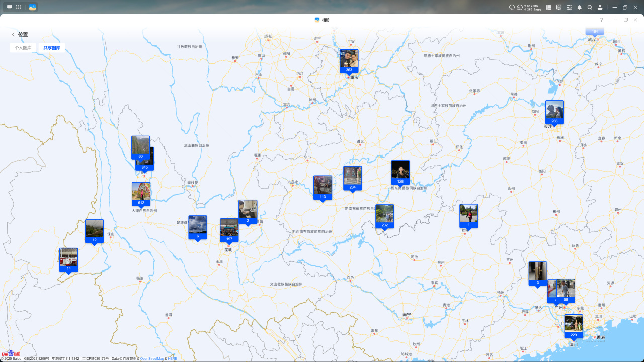Open the 234-photo cluster thumbnail
The width and height of the screenshot is (644, 362).
pyautogui.click(x=352, y=178)
